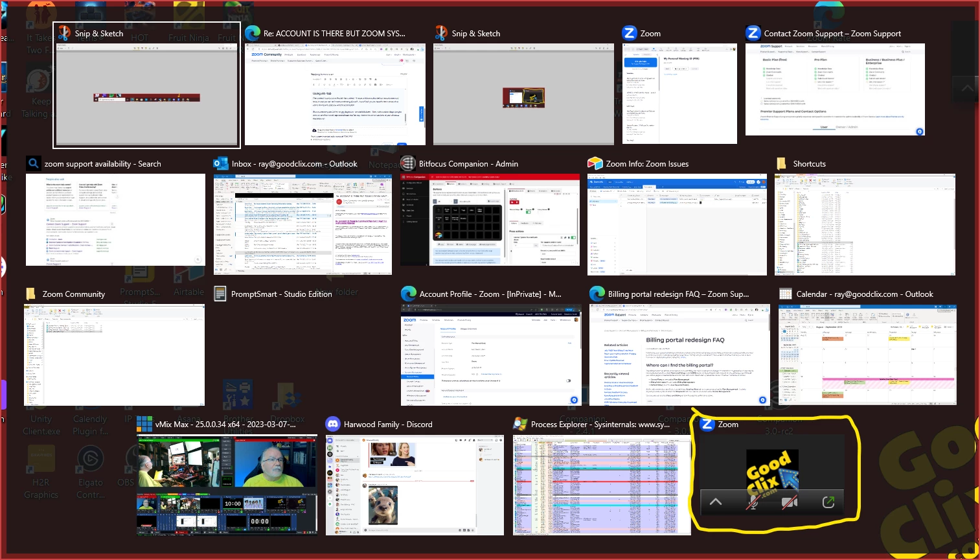This screenshot has height=560, width=980.
Task: Click the title 'Process Explorer - Sysinternals'
Action: click(x=600, y=425)
